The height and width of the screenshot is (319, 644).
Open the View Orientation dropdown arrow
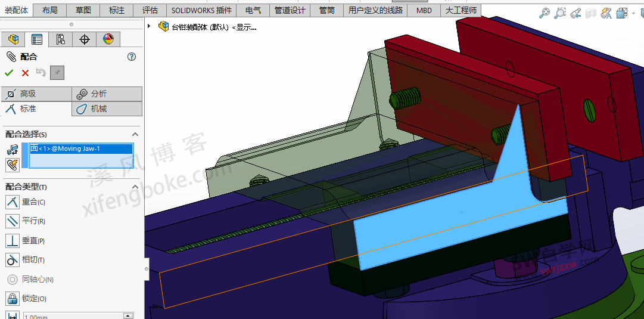point(633,14)
